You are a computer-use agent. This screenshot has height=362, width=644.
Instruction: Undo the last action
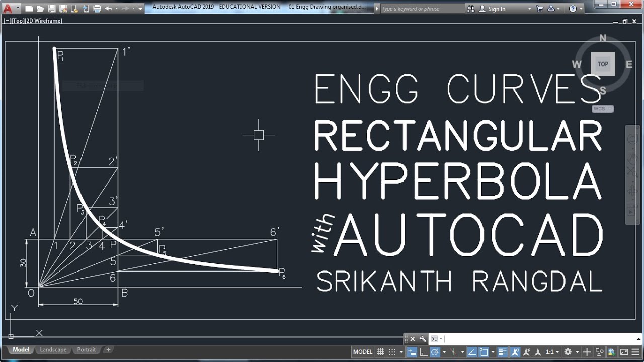click(x=109, y=9)
